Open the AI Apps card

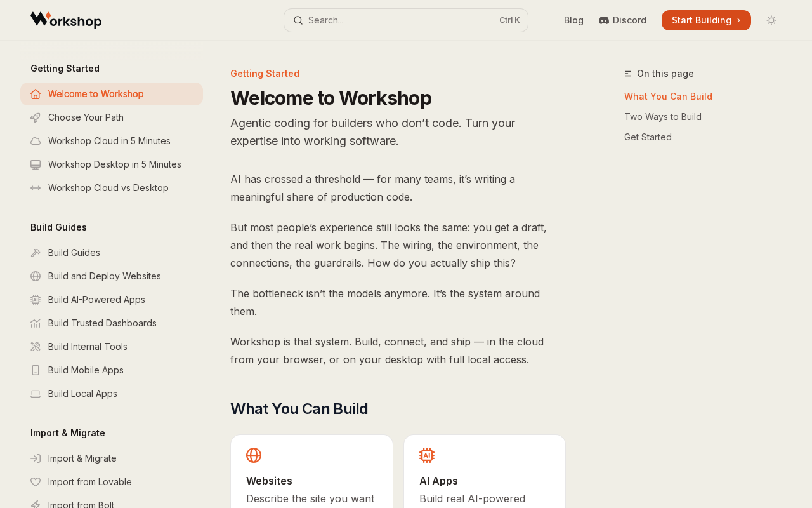pos(485,471)
